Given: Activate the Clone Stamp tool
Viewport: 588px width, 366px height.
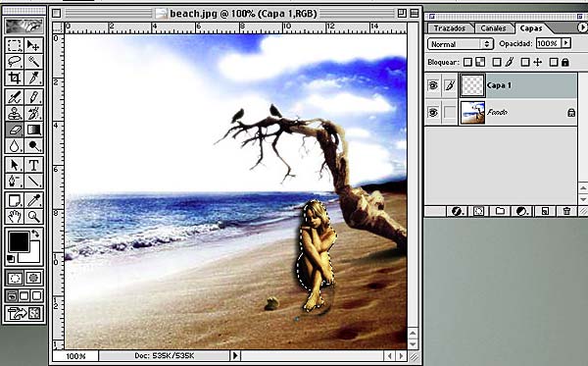Looking at the screenshot, I should click(15, 113).
